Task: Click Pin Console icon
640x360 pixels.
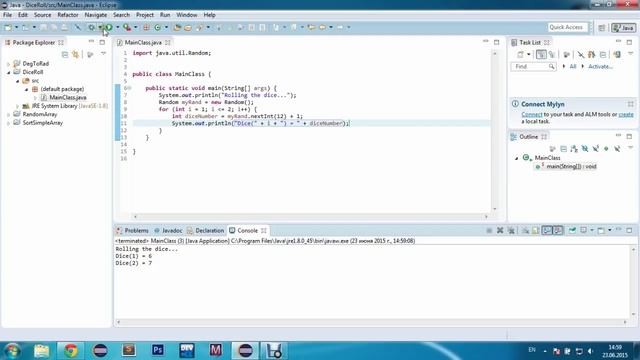Action: 572,231
